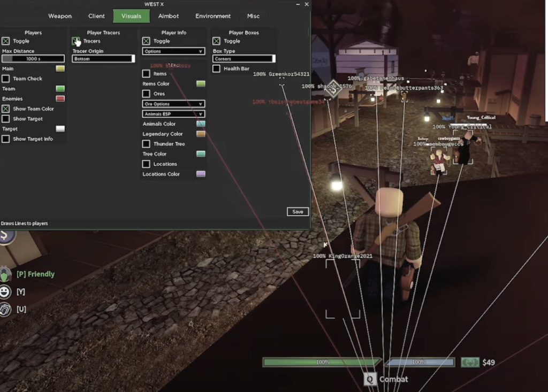Enable the Show Target checkbox
The image size is (548, 392).
coord(5,119)
